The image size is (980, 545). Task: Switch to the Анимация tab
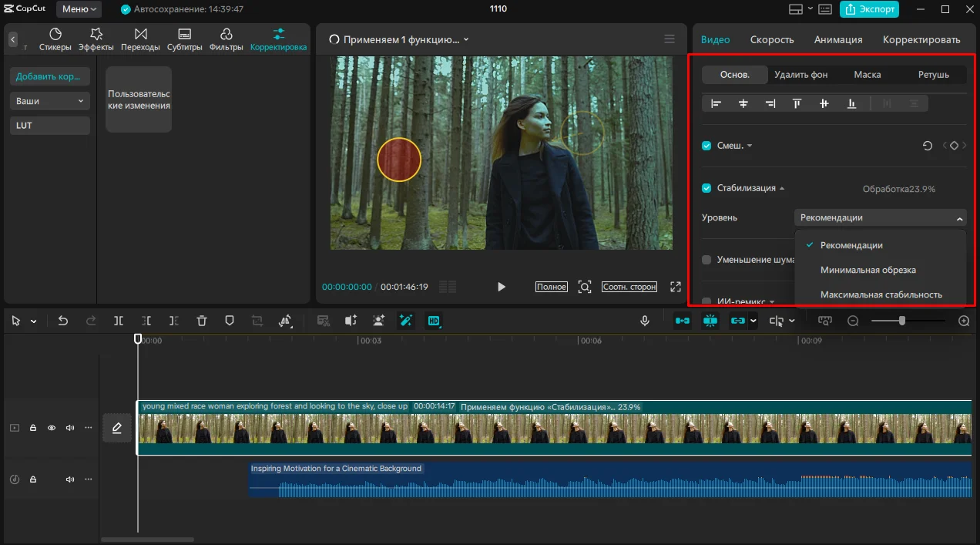[838, 39]
